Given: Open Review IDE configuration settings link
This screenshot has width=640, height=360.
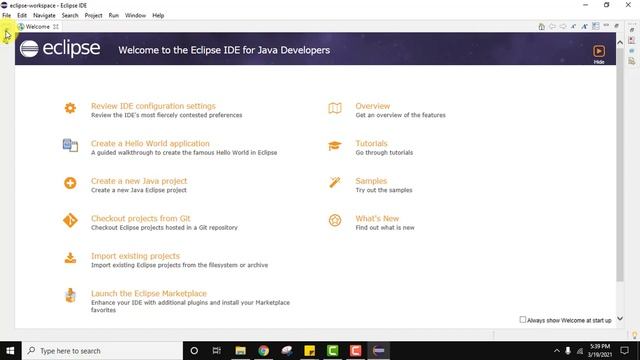Looking at the screenshot, I should [153, 106].
